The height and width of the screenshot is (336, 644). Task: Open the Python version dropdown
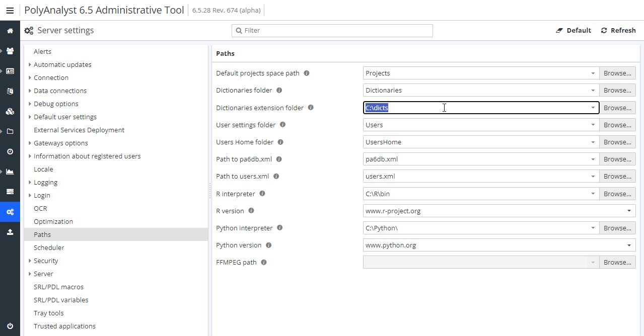click(x=629, y=245)
